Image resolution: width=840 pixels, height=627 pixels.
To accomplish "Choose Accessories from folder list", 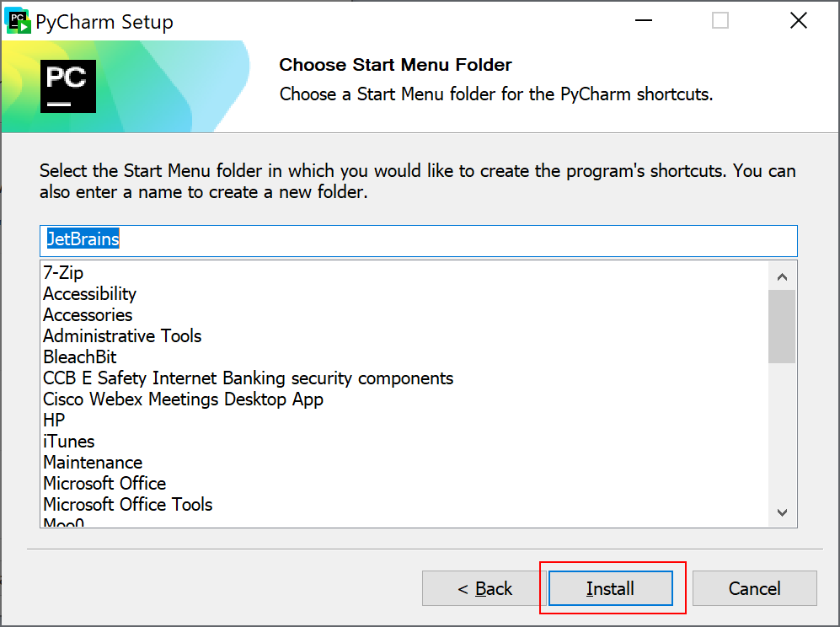I will [x=88, y=315].
